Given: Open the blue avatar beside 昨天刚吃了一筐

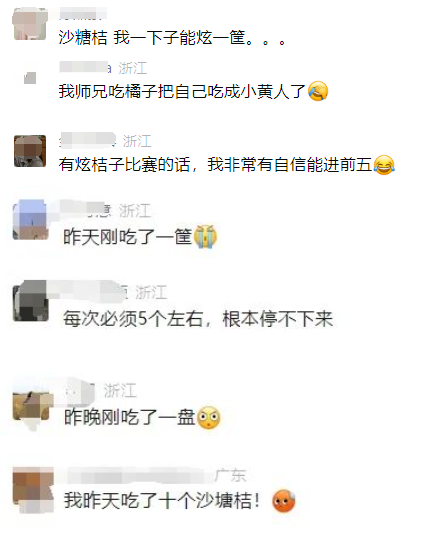Looking at the screenshot, I should (x=30, y=219).
